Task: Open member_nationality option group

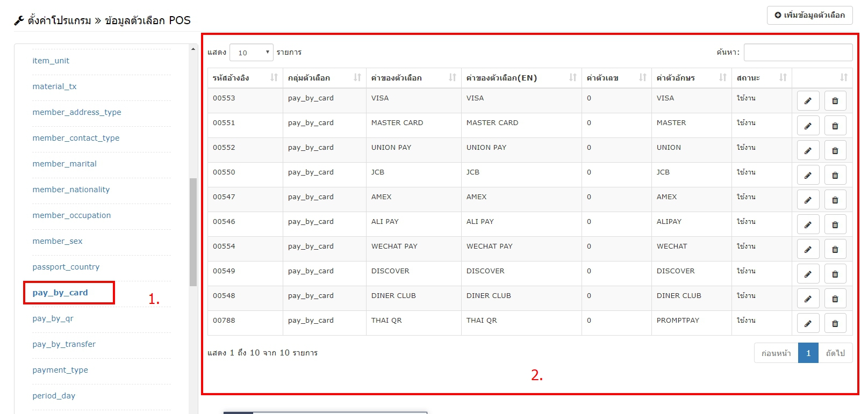Action: click(71, 190)
